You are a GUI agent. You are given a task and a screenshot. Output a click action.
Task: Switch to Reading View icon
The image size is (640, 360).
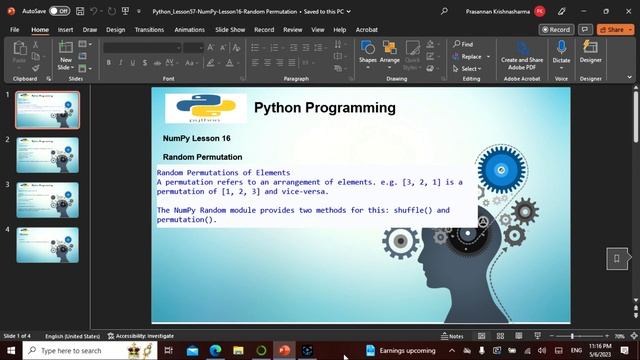(518, 336)
